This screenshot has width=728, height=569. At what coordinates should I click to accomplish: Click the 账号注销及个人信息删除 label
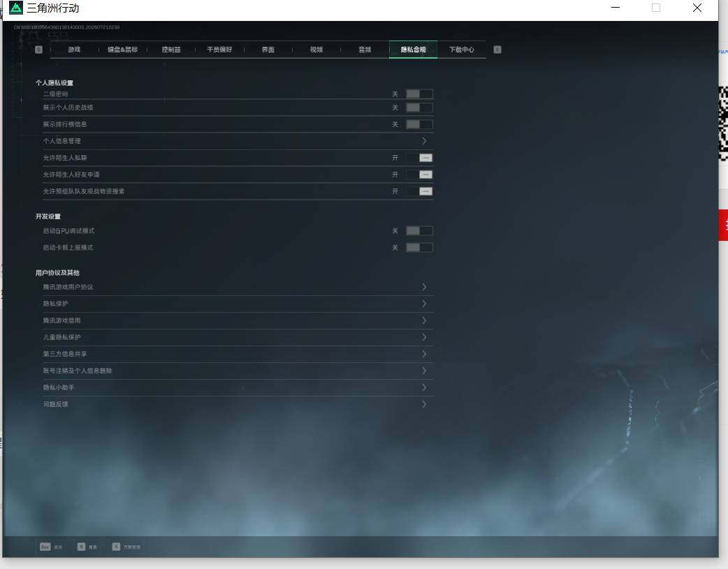[x=78, y=371]
